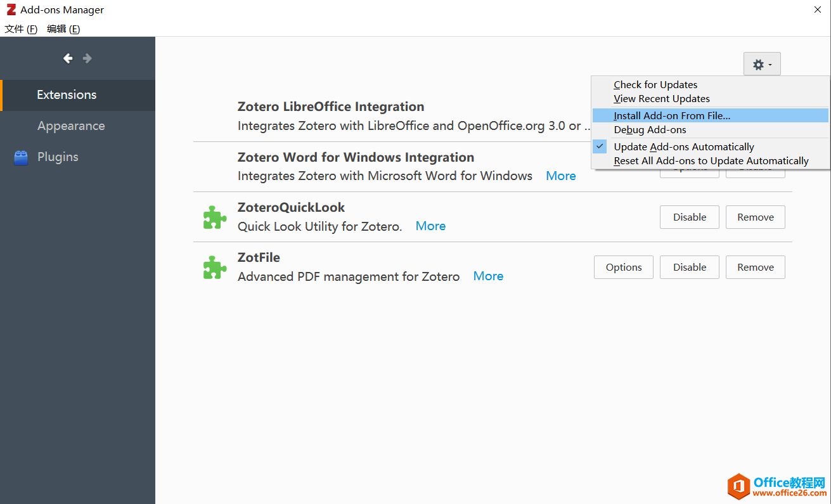The width and height of the screenshot is (831, 504).
Task: Click Zotero Word for Windows Integration title
Action: tap(356, 157)
